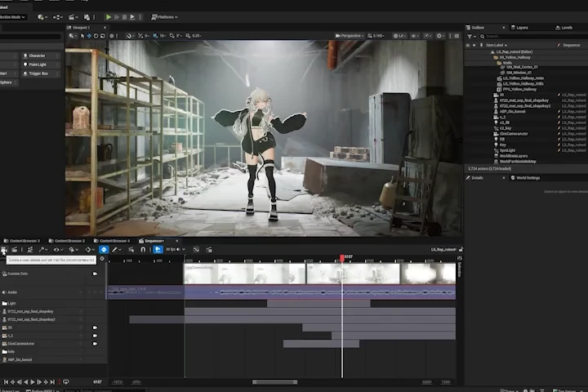
Task: Open the Perspective view dropdown
Action: click(x=350, y=36)
